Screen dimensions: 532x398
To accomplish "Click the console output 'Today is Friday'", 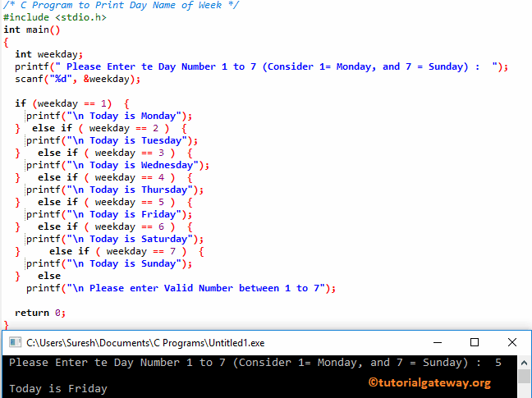I will tap(58, 388).
